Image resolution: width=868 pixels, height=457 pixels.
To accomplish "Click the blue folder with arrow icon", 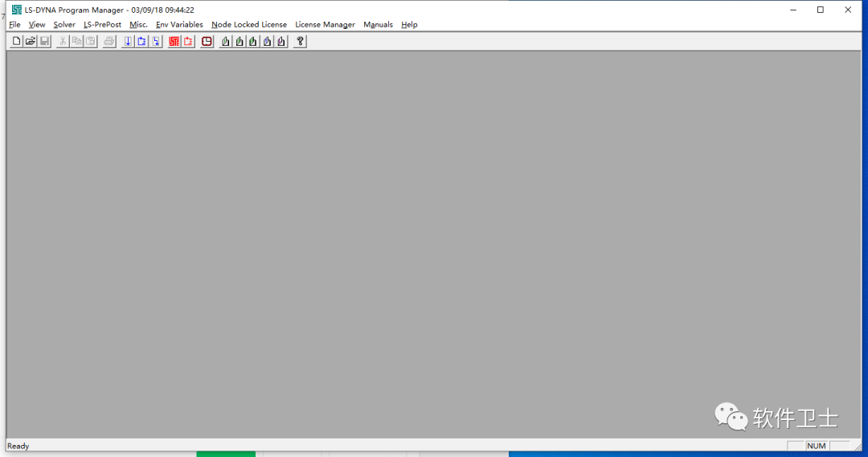I will (141, 41).
